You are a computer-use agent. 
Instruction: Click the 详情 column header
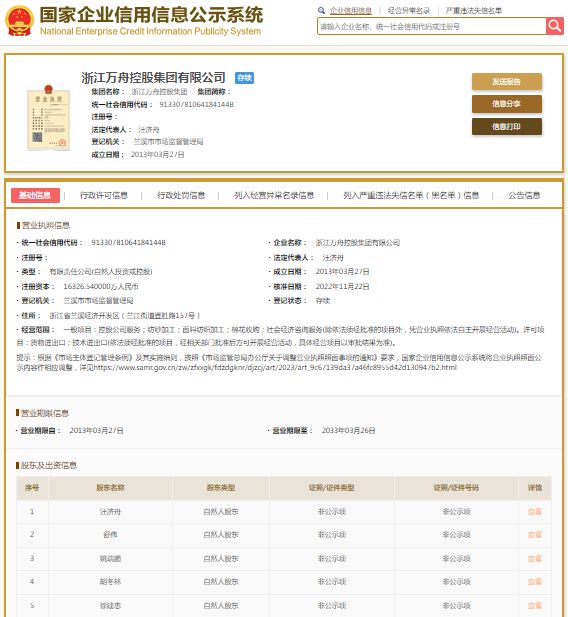pos(535,488)
